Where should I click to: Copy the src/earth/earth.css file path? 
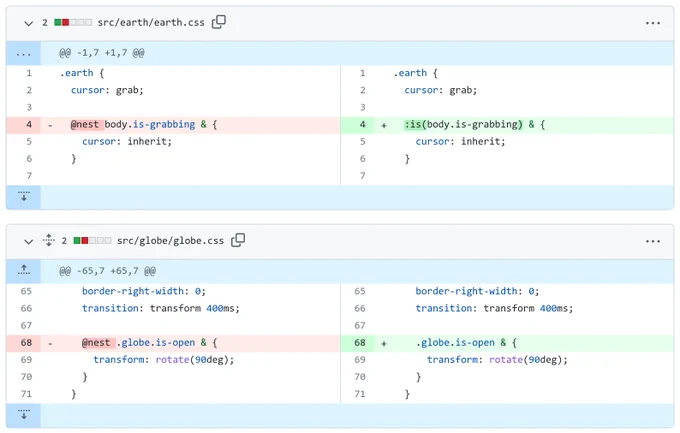click(x=219, y=22)
